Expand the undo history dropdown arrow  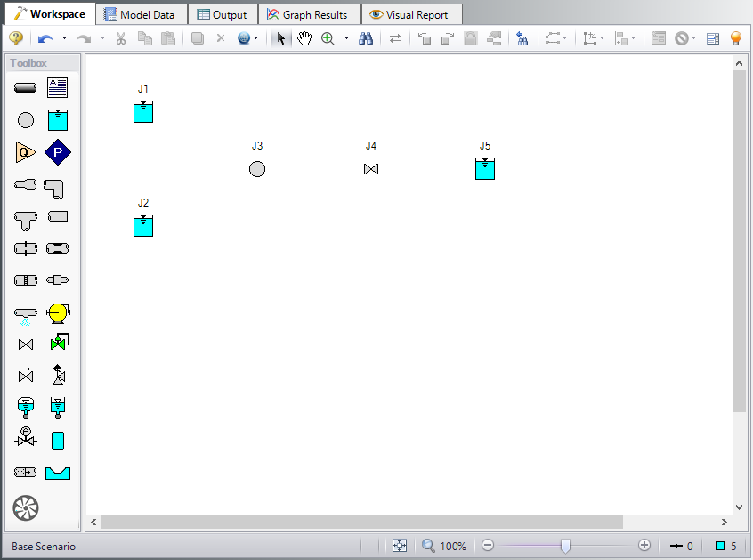[x=64, y=38]
